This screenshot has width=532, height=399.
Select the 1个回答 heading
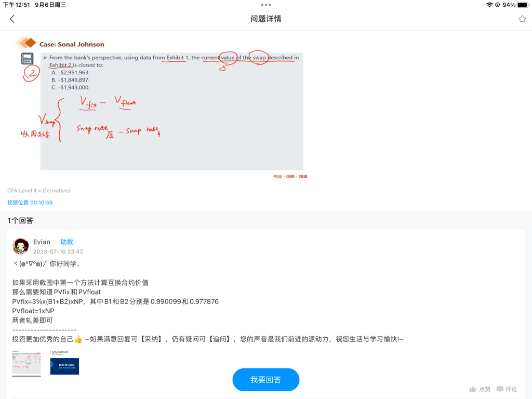pos(20,220)
